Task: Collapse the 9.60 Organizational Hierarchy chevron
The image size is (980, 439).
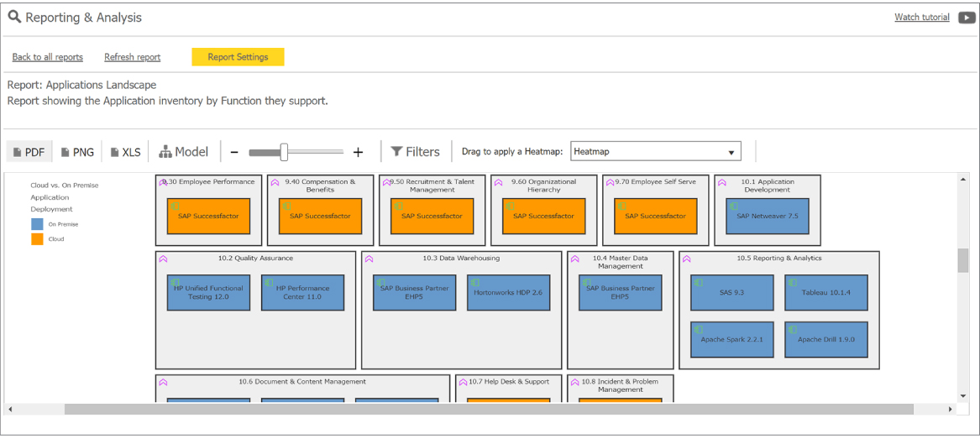Action: [x=499, y=182]
